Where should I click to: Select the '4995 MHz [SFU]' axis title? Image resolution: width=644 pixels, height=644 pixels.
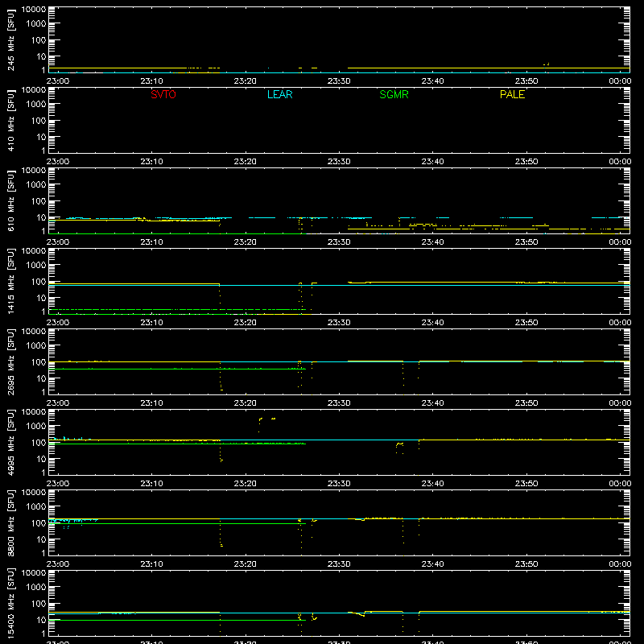(x=11, y=443)
